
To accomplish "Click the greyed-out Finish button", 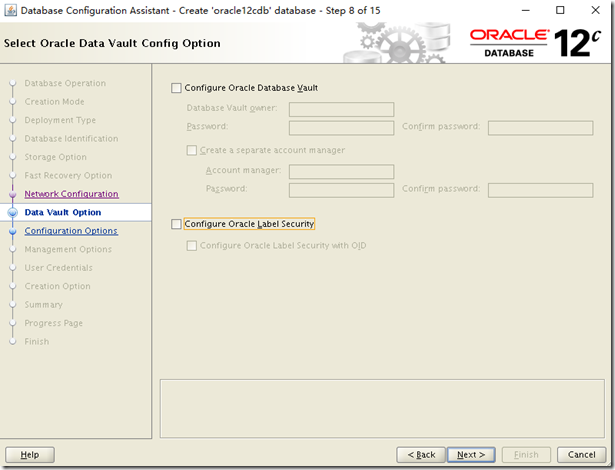I will (526, 455).
